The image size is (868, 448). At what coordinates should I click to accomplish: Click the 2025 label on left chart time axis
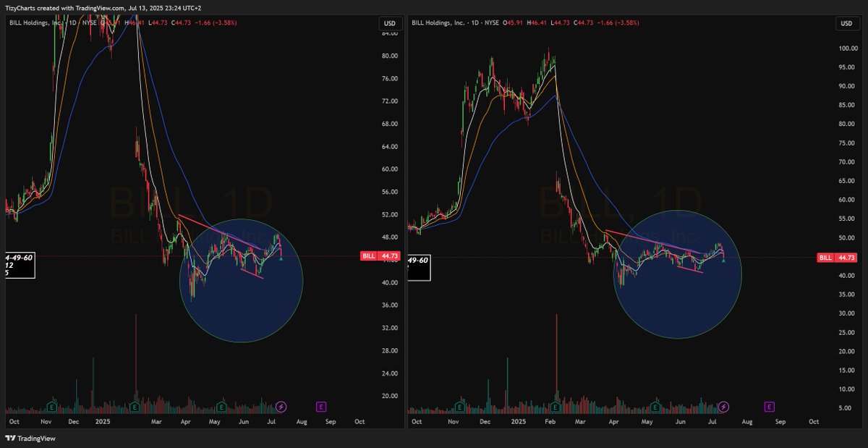tap(103, 420)
